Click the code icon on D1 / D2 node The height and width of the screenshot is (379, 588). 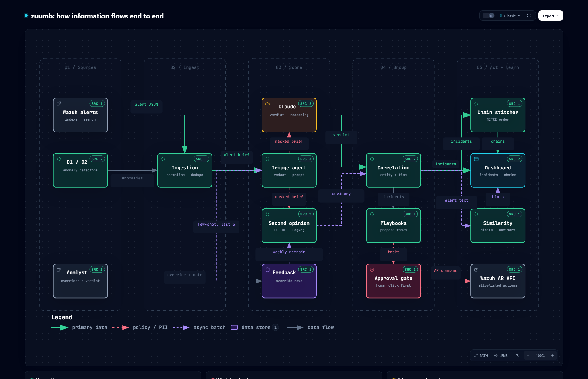click(x=59, y=159)
